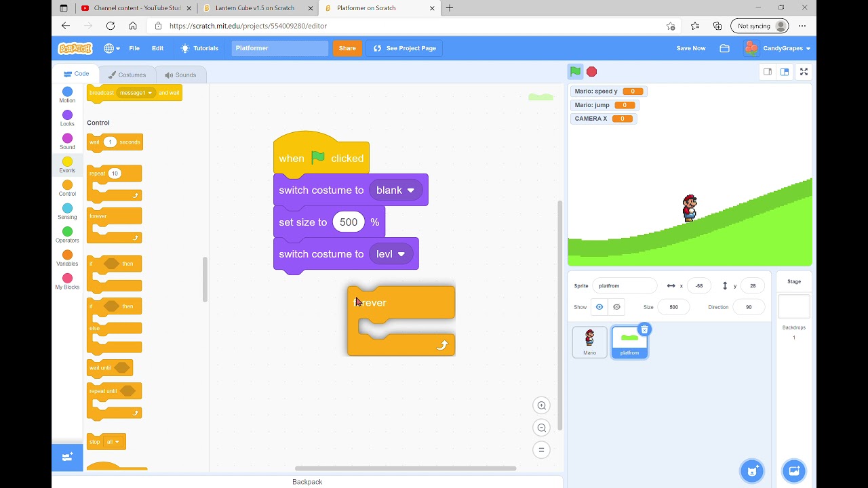Open the add extension panel
Viewport: 868px width, 488px height.
(x=67, y=457)
